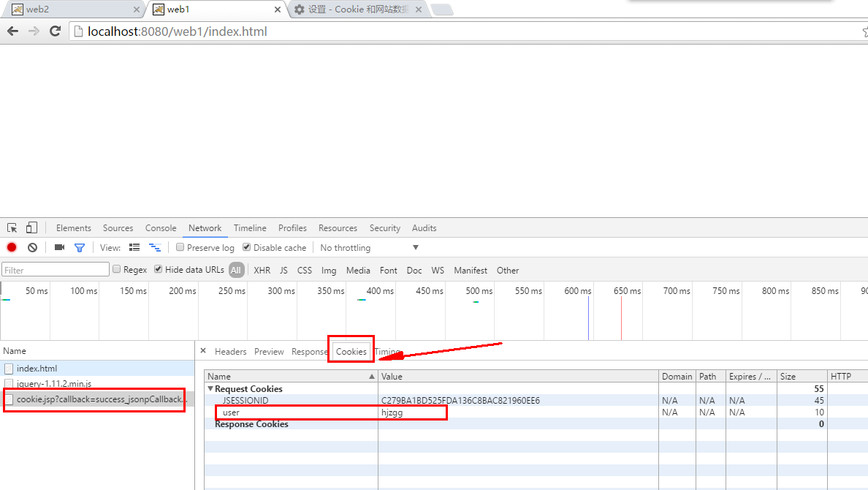
Task: Reload the page with the refresh icon
Action: pyautogui.click(x=55, y=31)
